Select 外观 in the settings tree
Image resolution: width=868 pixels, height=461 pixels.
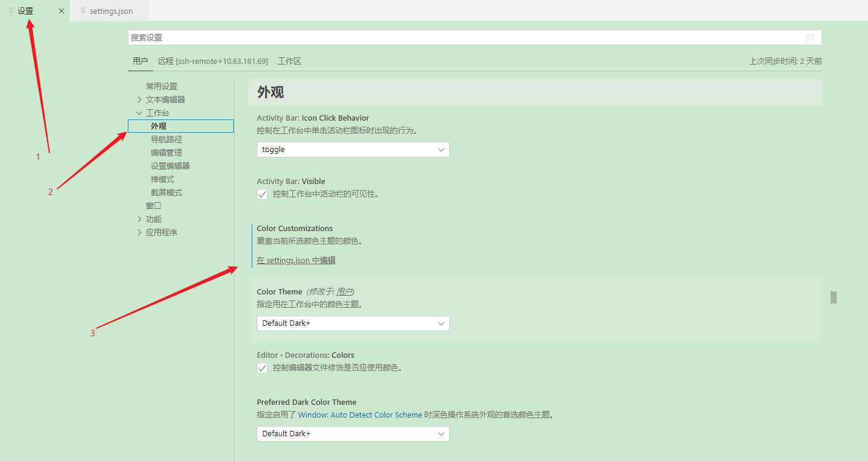[181, 126]
